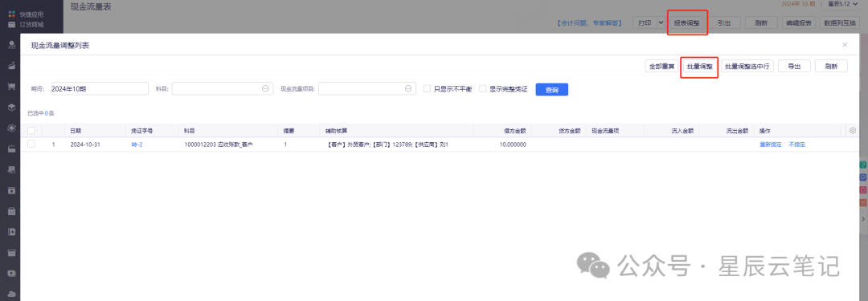
Task: Click the 重新指定 link in row 1
Action: tap(771, 144)
